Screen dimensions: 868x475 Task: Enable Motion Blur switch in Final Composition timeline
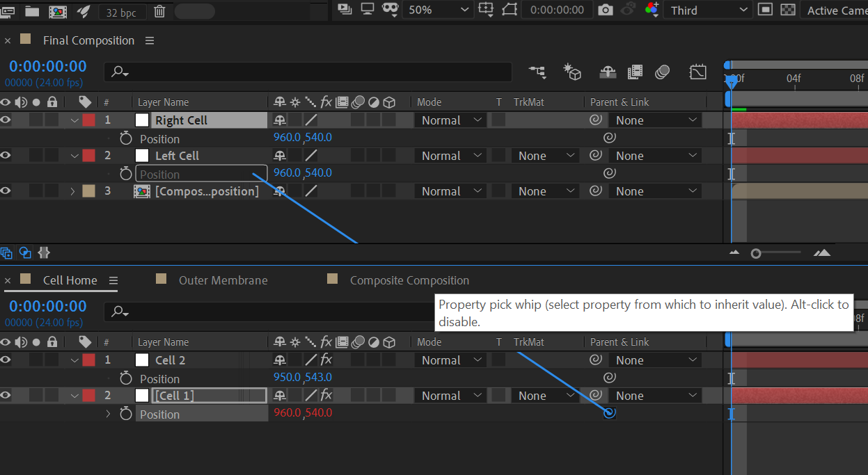662,72
